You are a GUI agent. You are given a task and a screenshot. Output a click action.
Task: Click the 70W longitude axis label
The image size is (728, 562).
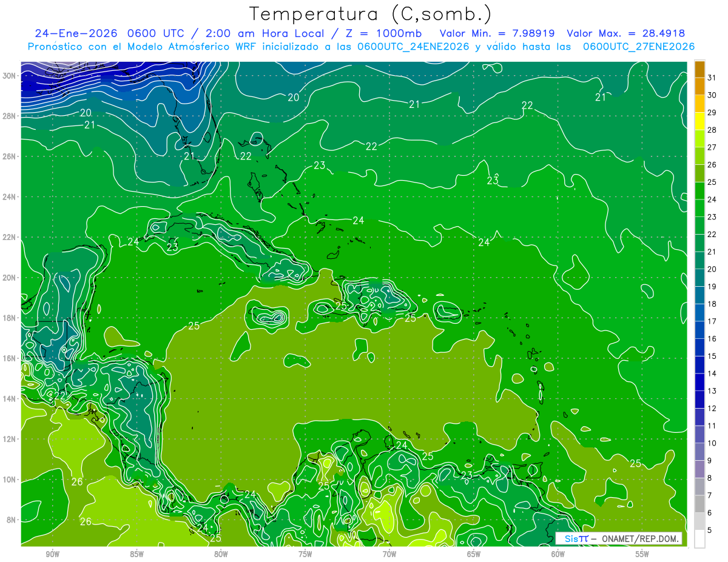389,554
